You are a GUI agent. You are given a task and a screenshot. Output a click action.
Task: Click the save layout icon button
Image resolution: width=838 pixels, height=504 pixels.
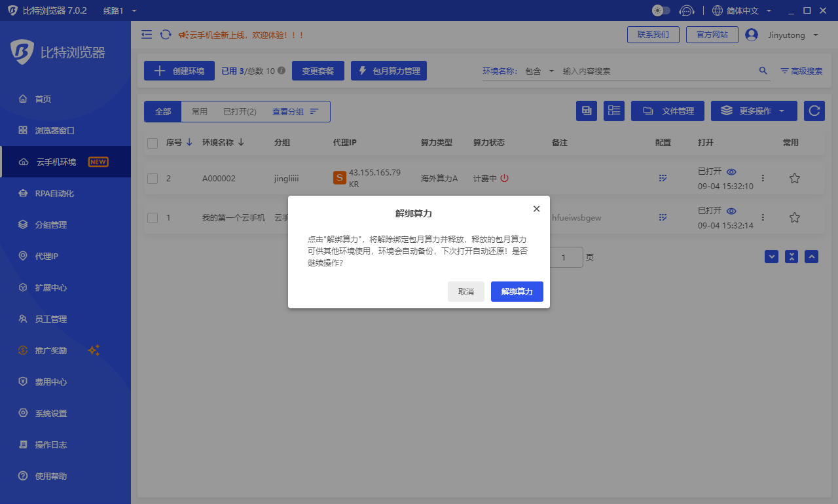pyautogui.click(x=587, y=111)
